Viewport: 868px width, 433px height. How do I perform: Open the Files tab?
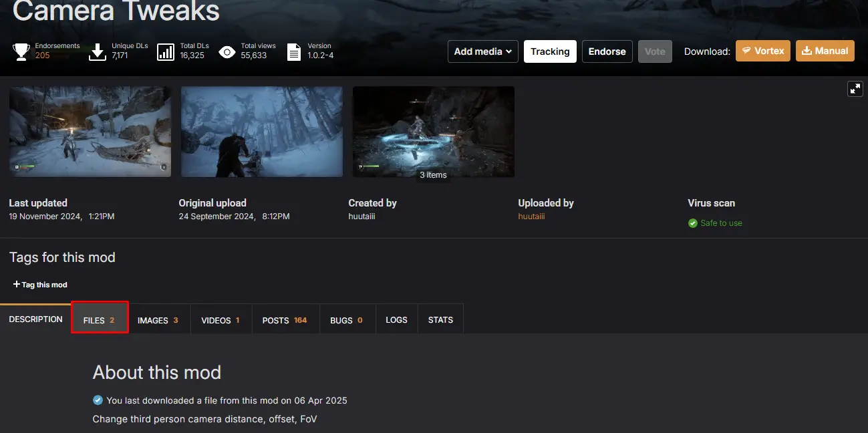coord(100,320)
